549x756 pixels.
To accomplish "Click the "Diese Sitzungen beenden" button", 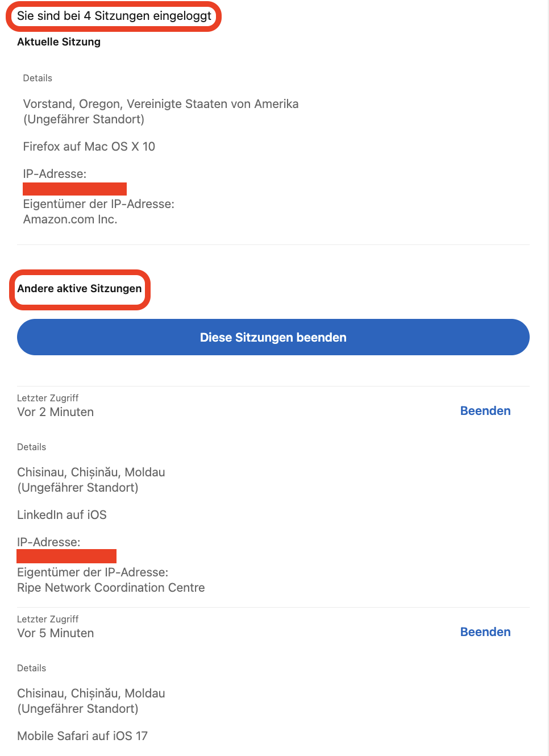I will coord(273,337).
